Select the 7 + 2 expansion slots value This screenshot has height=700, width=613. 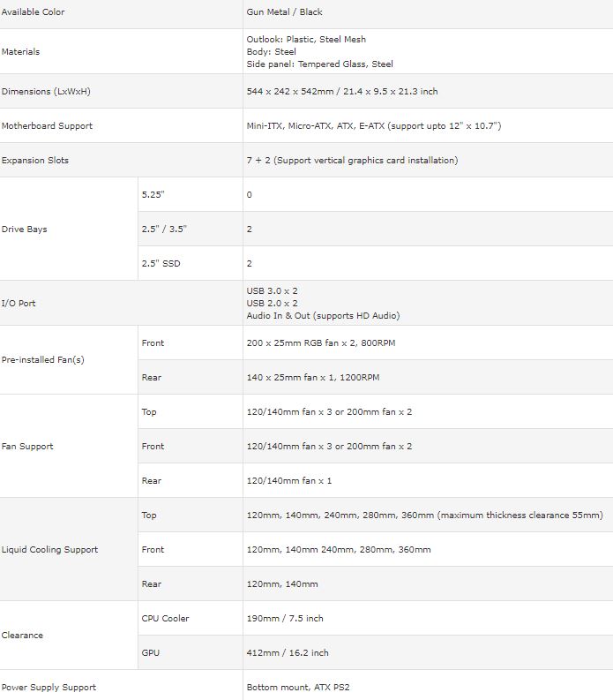[x=352, y=161]
